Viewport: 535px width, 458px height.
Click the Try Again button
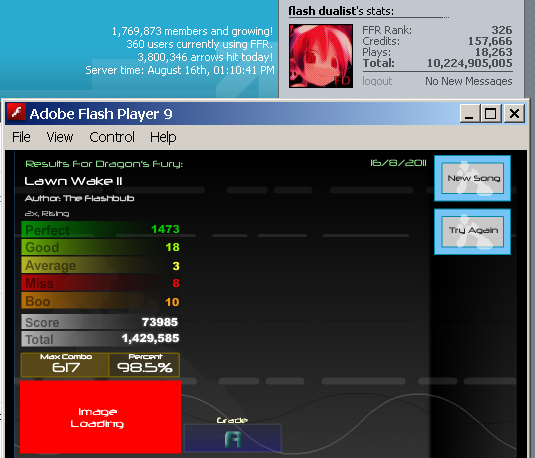point(473,231)
